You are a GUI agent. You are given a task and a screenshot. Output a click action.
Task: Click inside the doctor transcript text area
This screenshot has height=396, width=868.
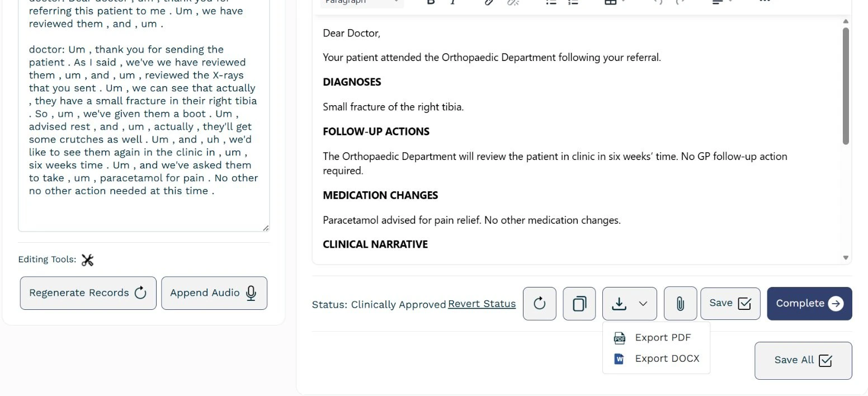[143, 112]
